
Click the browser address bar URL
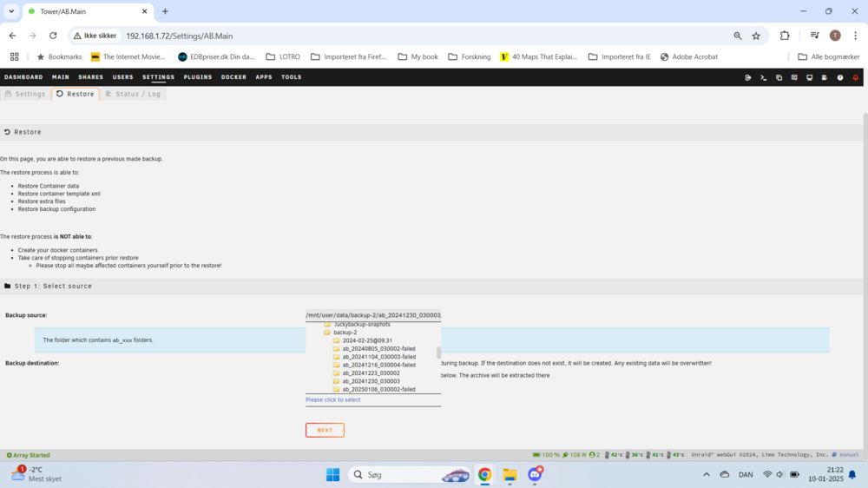[180, 36]
